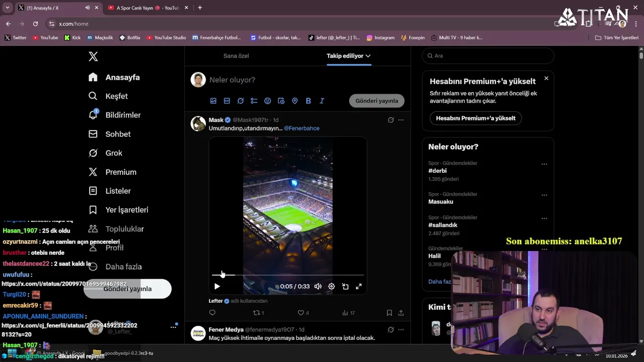Click the Gönderi yayınla post button
Image resolution: width=644 pixels, height=362 pixels.
[377, 101]
